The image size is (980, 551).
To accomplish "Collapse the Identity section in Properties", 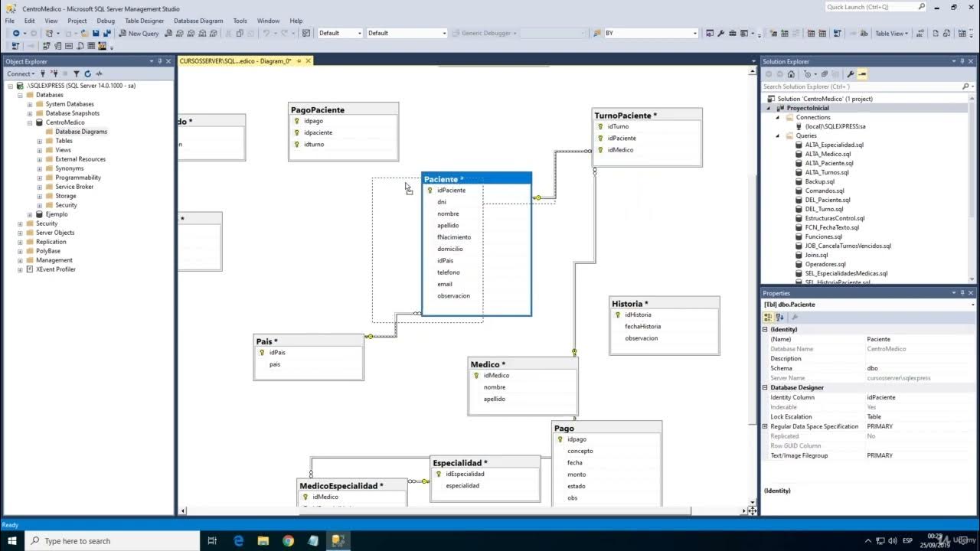I will tap(765, 329).
